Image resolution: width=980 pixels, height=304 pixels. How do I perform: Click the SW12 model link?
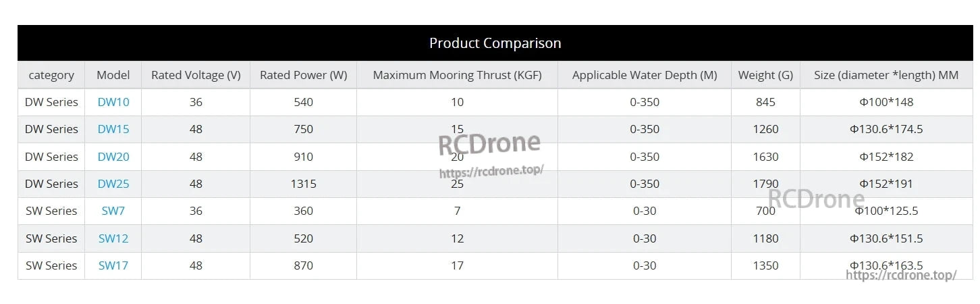point(113,238)
